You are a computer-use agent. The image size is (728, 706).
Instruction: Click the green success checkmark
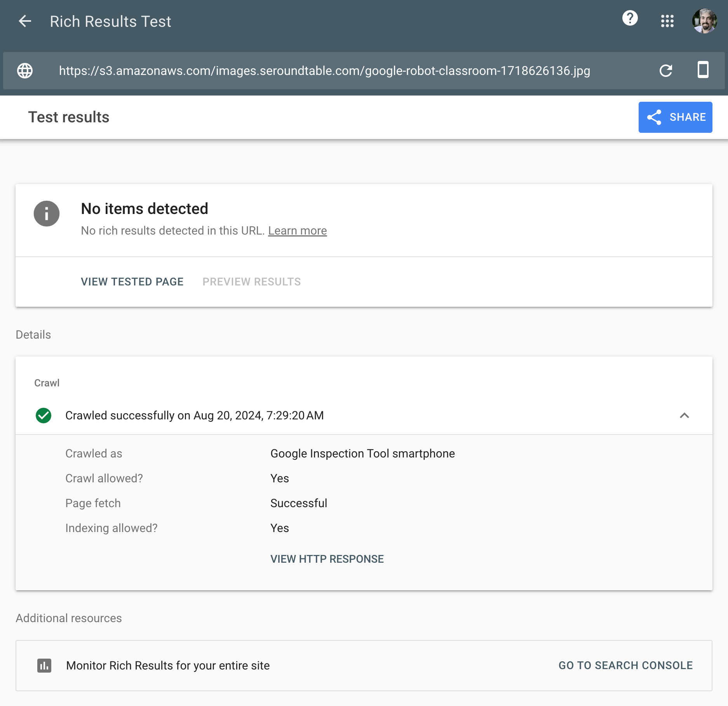44,416
